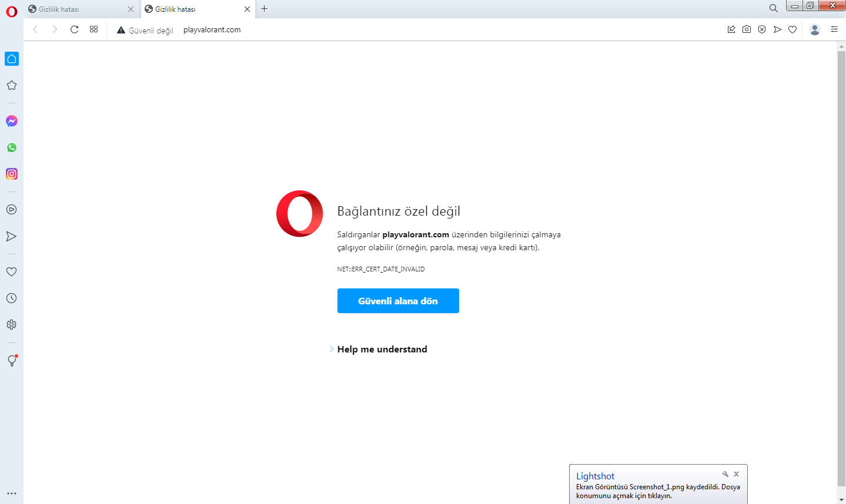Image resolution: width=846 pixels, height=504 pixels.
Task: Click the Güvenli değil security badge
Action: 145,30
